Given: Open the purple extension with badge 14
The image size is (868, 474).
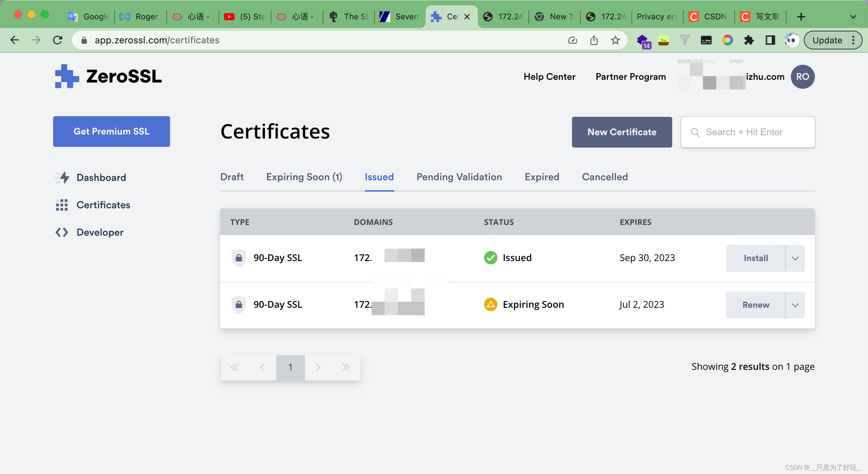Looking at the screenshot, I should [x=643, y=41].
